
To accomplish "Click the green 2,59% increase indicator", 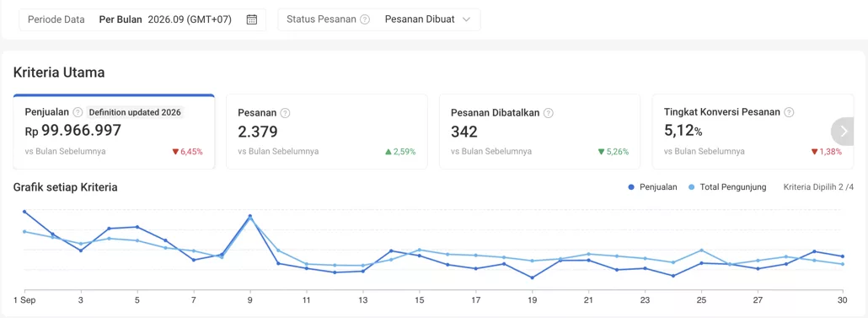I will [x=399, y=151].
